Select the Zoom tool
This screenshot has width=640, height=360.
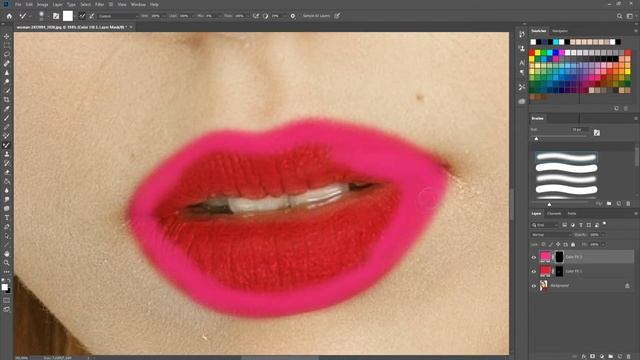7,262
